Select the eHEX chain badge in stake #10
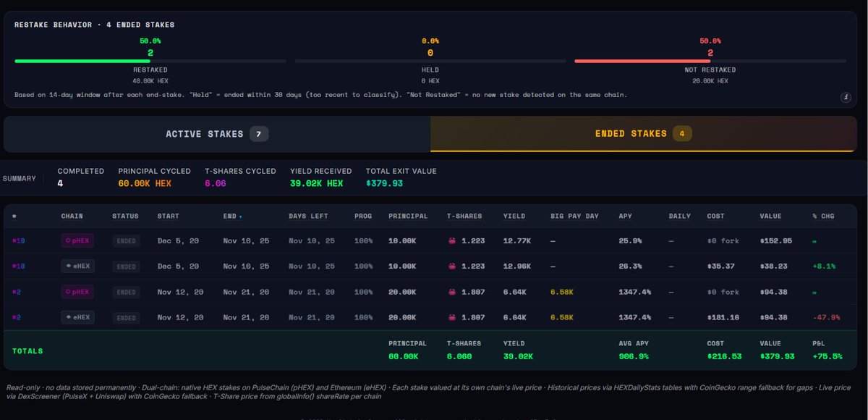Screen dimensions: 868x420 (77, 266)
